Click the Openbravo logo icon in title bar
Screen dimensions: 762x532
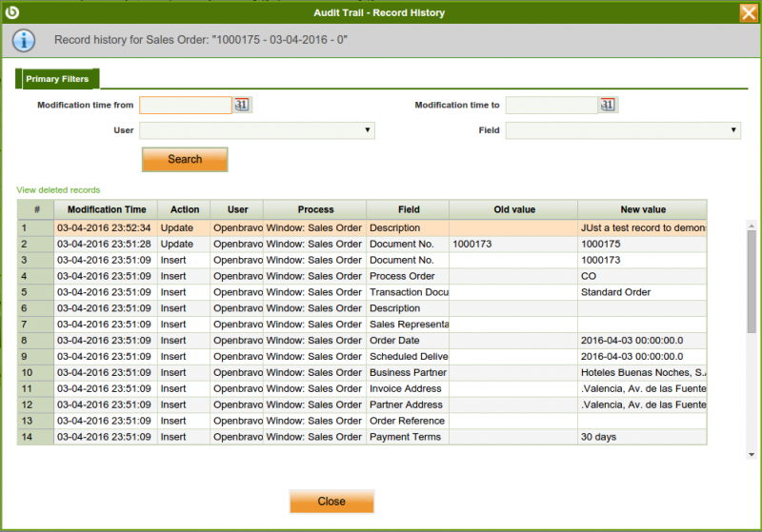(12, 12)
